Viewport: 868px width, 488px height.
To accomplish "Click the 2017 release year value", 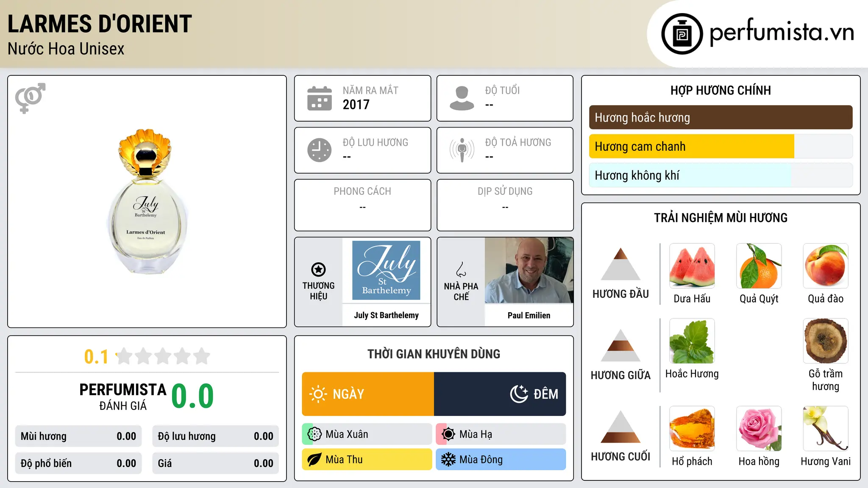I will (x=356, y=105).
